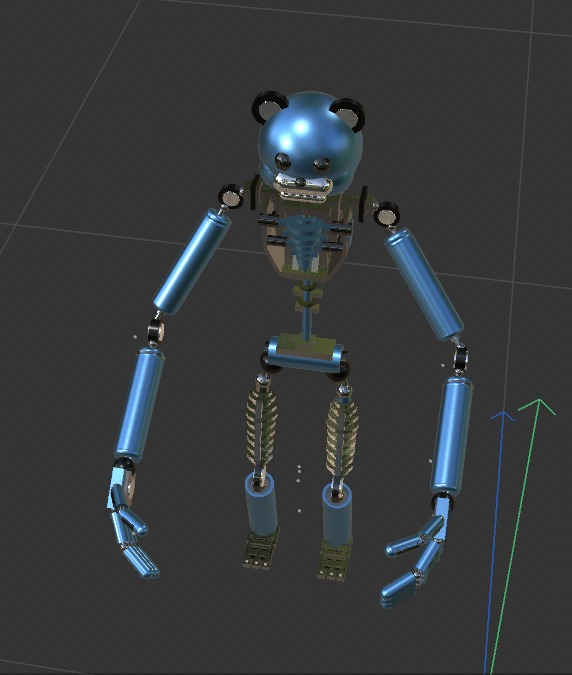Select the elbow joint on the left side
The height and width of the screenshot is (675, 572).
click(x=155, y=331)
